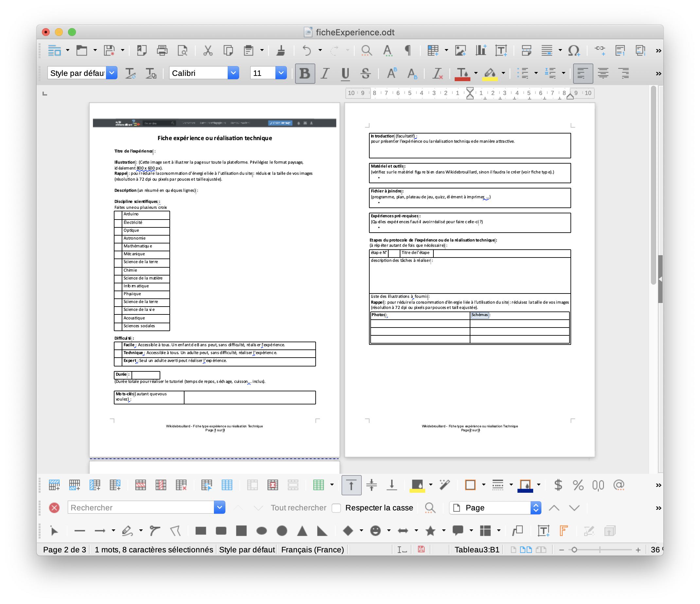Open the Calibri font name dropdown
The height and width of the screenshot is (604, 700).
click(233, 73)
